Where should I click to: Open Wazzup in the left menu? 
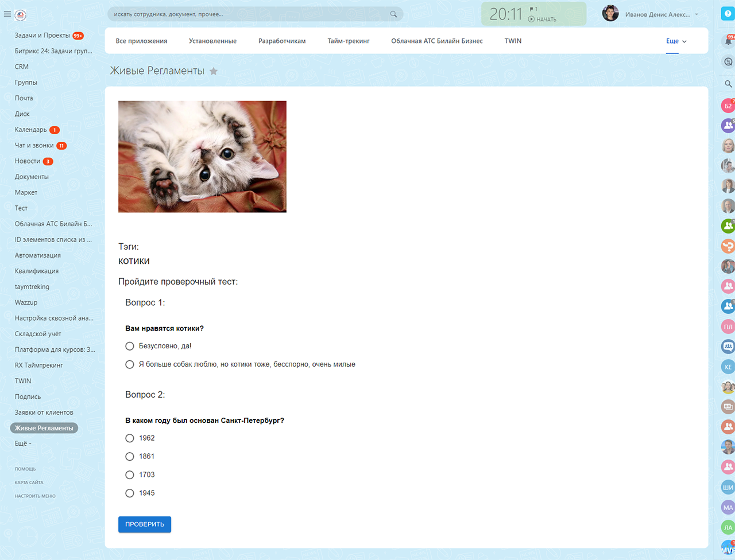pyautogui.click(x=26, y=302)
